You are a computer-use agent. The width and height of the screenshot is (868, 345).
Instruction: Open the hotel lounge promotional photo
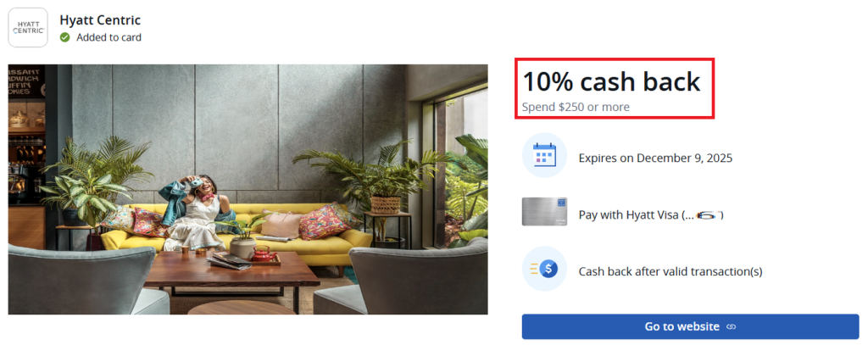(248, 189)
